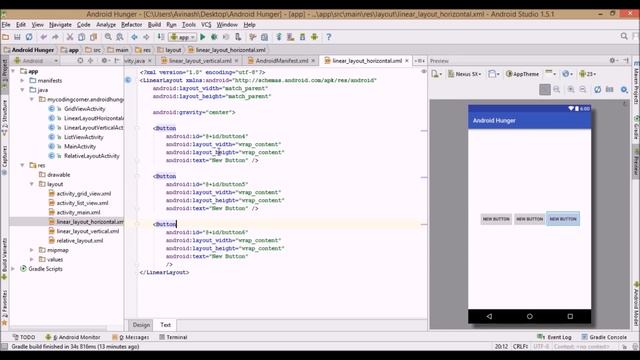Switch to the AndroidManifest.xml tab
640x360 pixels.
click(x=281, y=60)
